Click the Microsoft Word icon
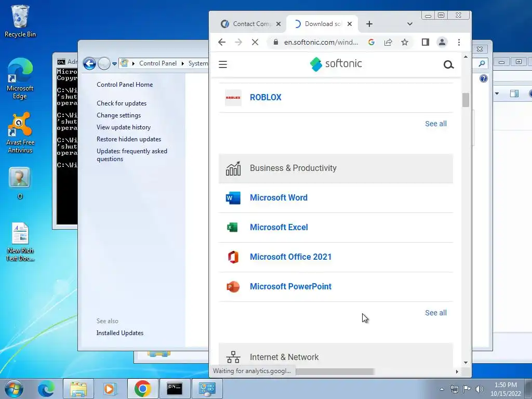Image resolution: width=532 pixels, height=399 pixels. pyautogui.click(x=233, y=198)
